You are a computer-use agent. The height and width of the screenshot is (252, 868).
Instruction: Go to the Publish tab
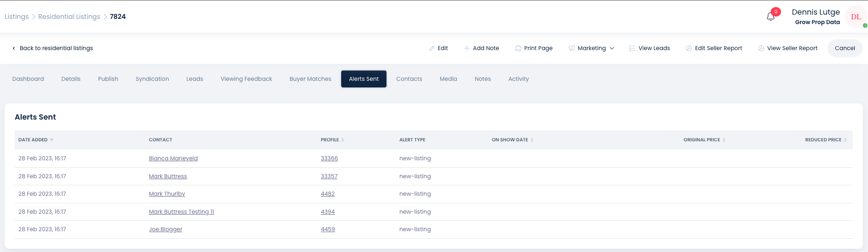tap(108, 79)
